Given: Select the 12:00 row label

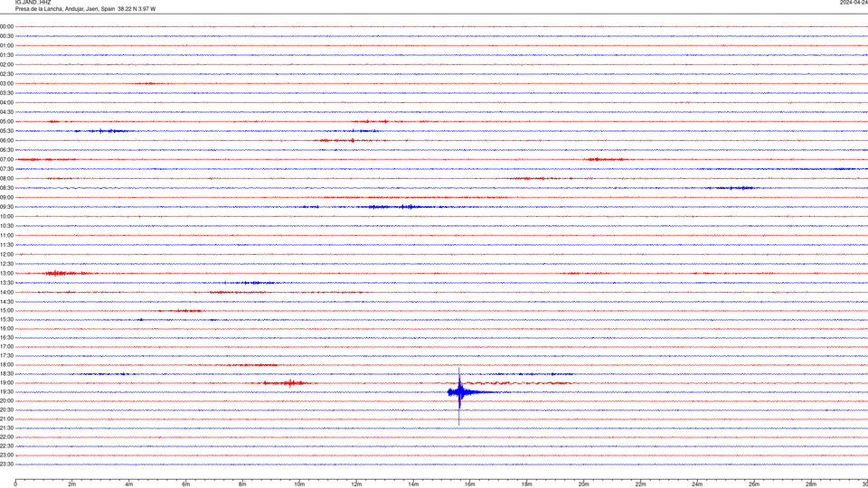Looking at the screenshot, I should point(6,255).
